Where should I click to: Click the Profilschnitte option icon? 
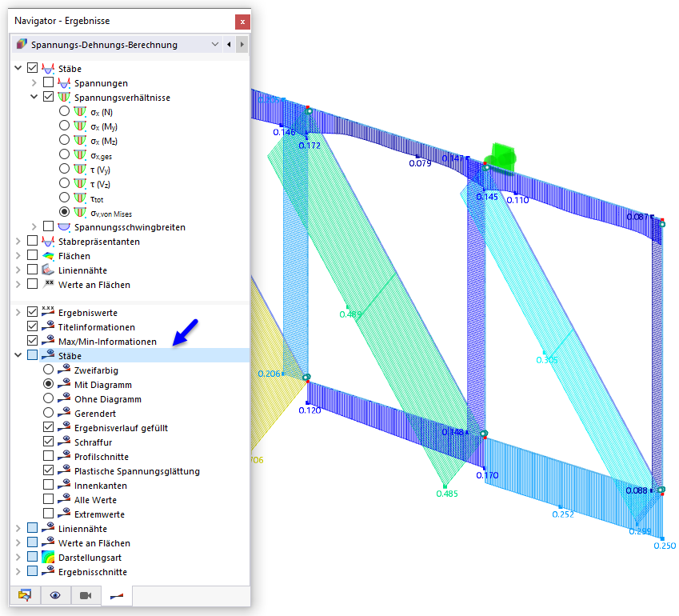(x=64, y=456)
